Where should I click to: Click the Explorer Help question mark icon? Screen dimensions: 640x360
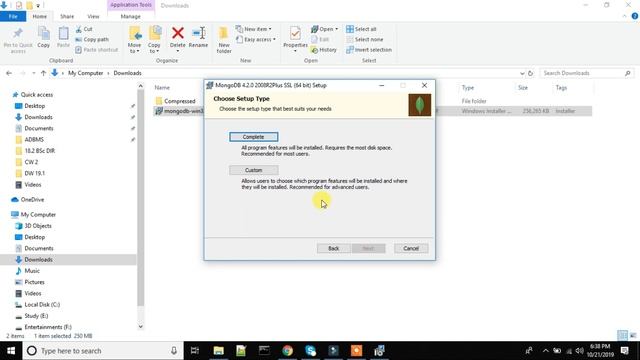tap(635, 16)
